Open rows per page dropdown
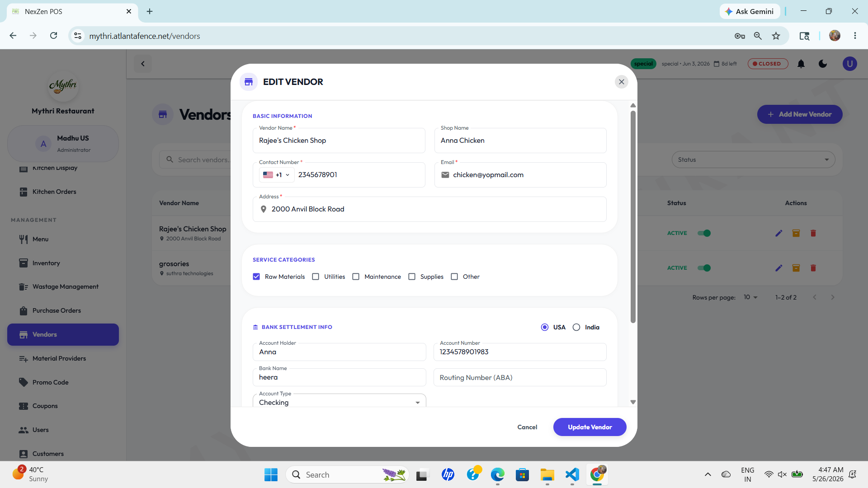The height and width of the screenshot is (488, 868). (x=750, y=297)
